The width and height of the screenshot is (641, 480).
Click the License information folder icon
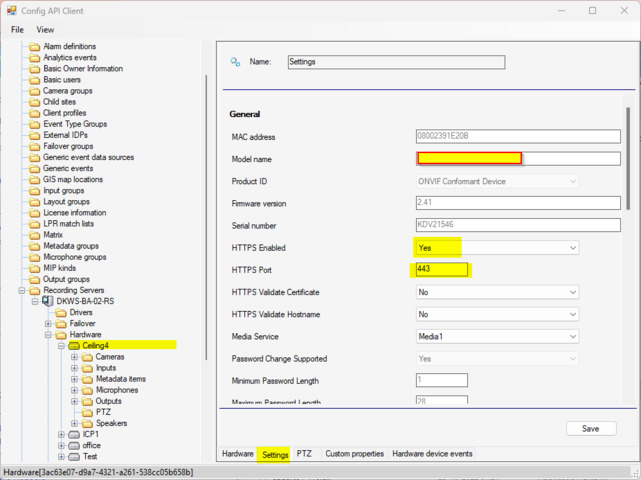click(x=35, y=212)
